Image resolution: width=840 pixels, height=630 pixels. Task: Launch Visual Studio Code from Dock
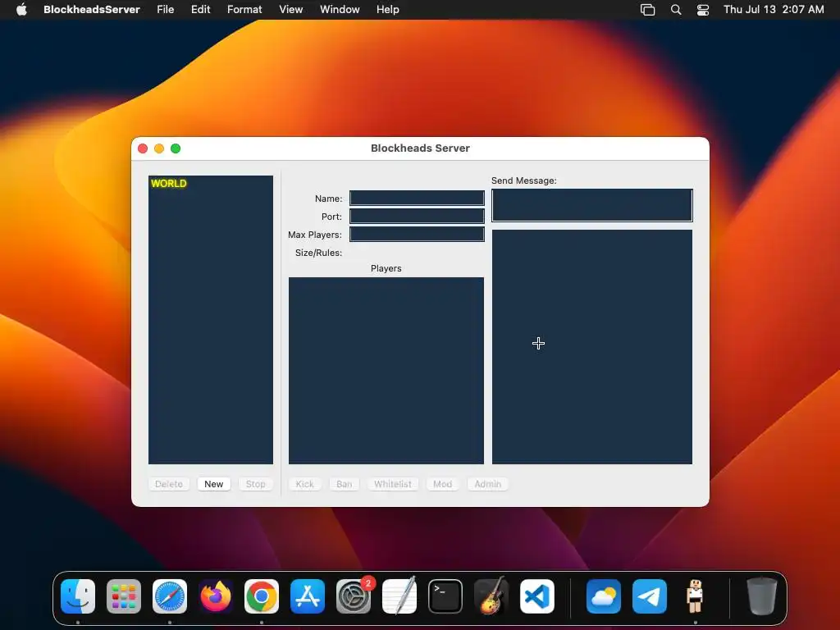[x=537, y=596]
